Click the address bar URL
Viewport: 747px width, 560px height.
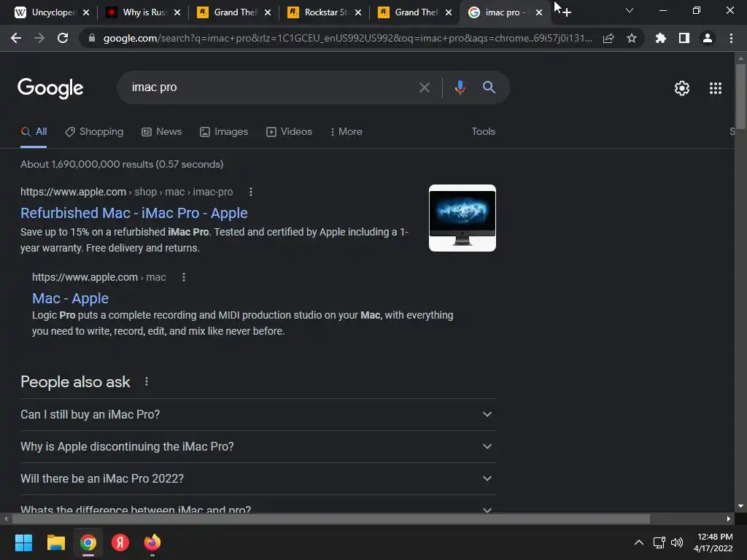tap(348, 38)
